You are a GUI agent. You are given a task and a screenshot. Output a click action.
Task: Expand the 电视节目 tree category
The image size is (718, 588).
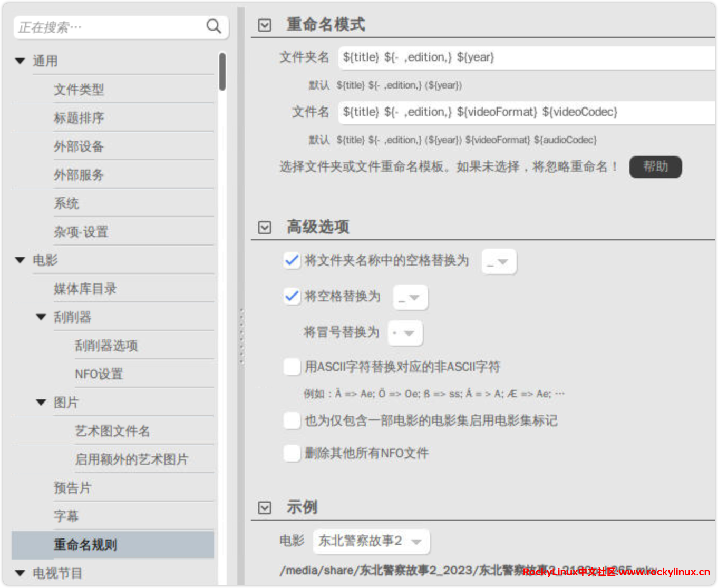pyautogui.click(x=21, y=573)
